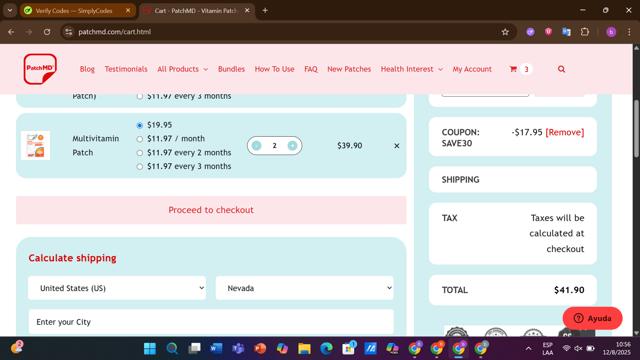
Task: Close the Cart - PatchMD tab
Action: point(247,11)
